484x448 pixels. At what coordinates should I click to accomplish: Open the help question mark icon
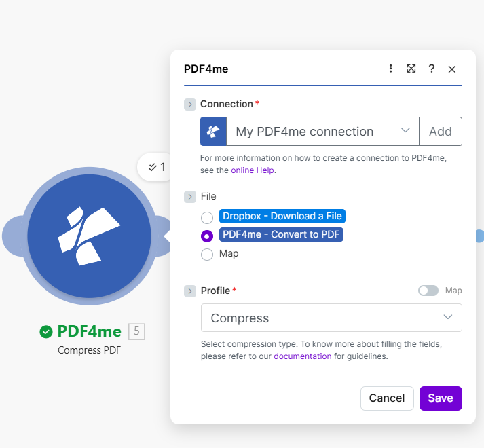pos(432,69)
